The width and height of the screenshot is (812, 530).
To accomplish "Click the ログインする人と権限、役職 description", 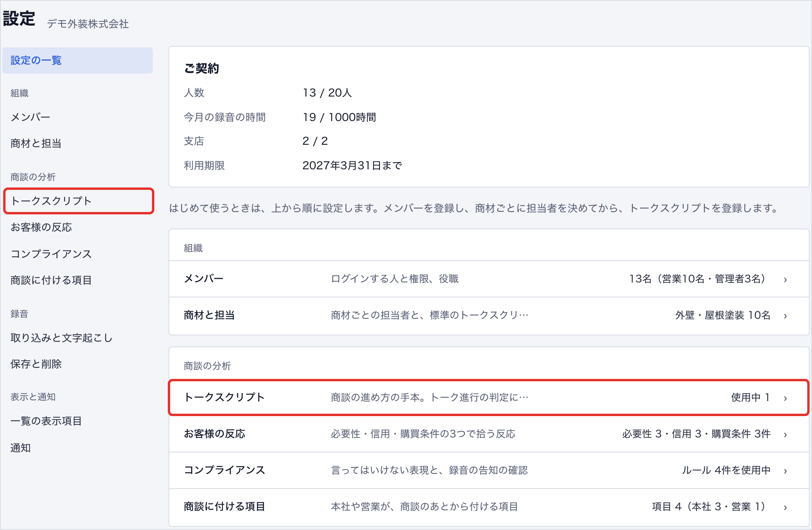I will [395, 279].
